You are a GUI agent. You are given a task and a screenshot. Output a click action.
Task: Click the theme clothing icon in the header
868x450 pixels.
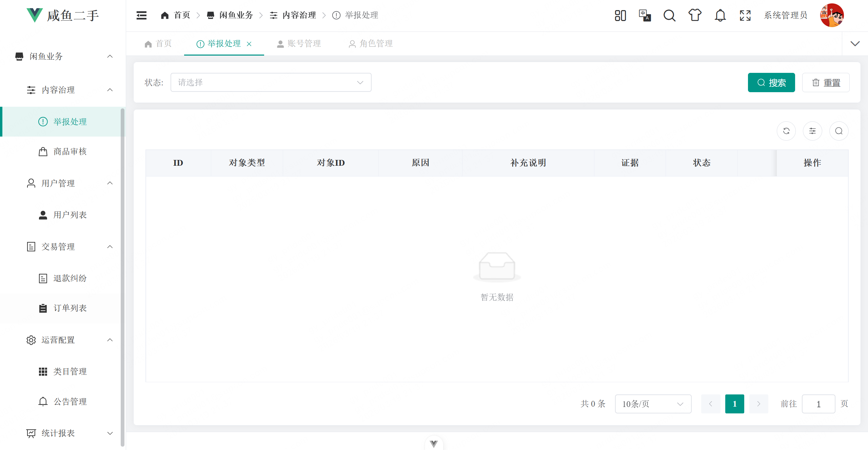[x=695, y=15]
